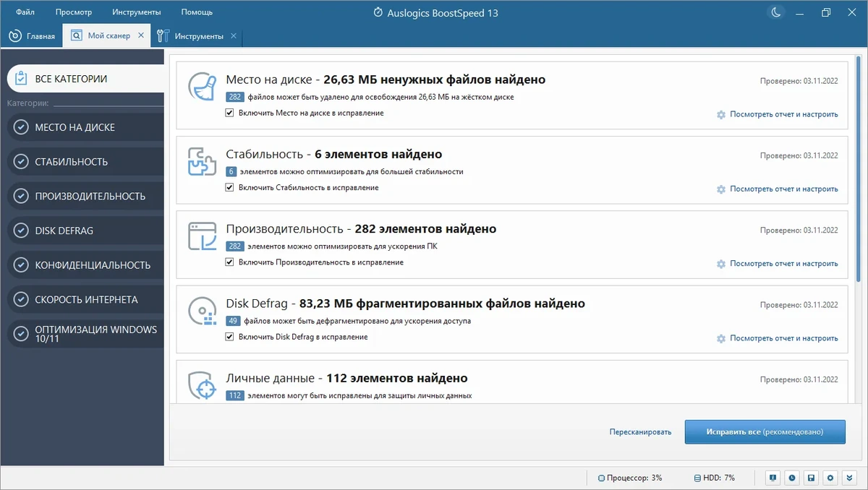
Task: Click the Главная tab speedometer icon
Action: 15,35
